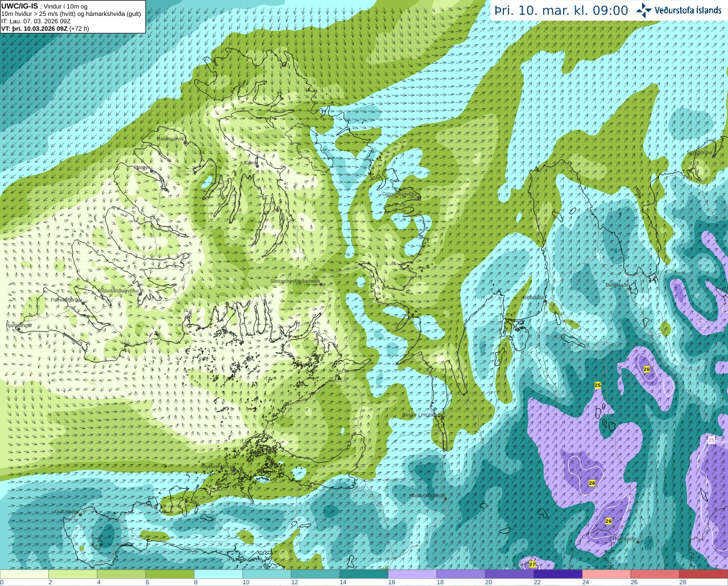Click the legend scale label 16
Screen dimensions: 728x586
pyautogui.click(x=392, y=582)
